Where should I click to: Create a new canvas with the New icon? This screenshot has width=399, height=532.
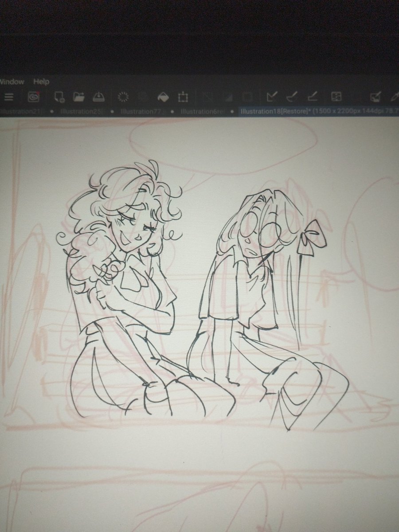pos(59,96)
